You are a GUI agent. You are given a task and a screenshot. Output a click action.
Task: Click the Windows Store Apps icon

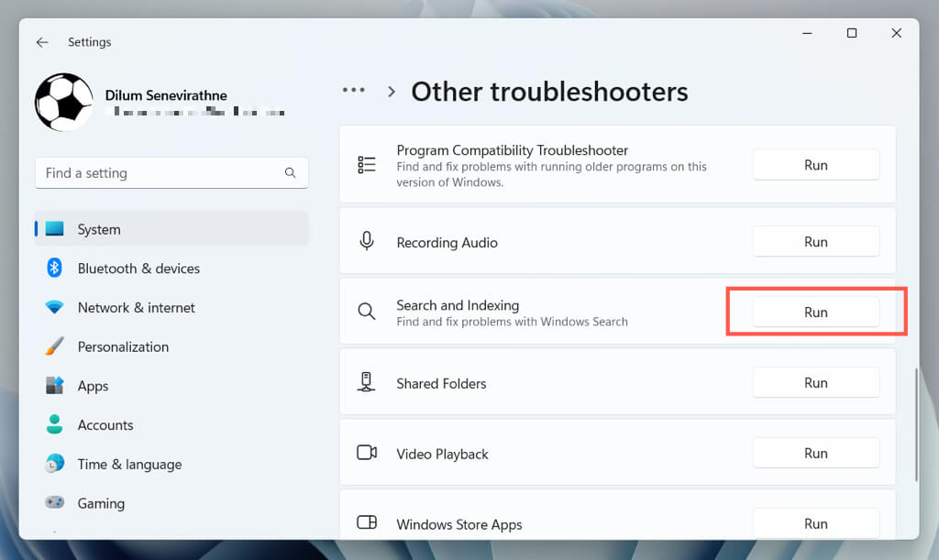367,522
